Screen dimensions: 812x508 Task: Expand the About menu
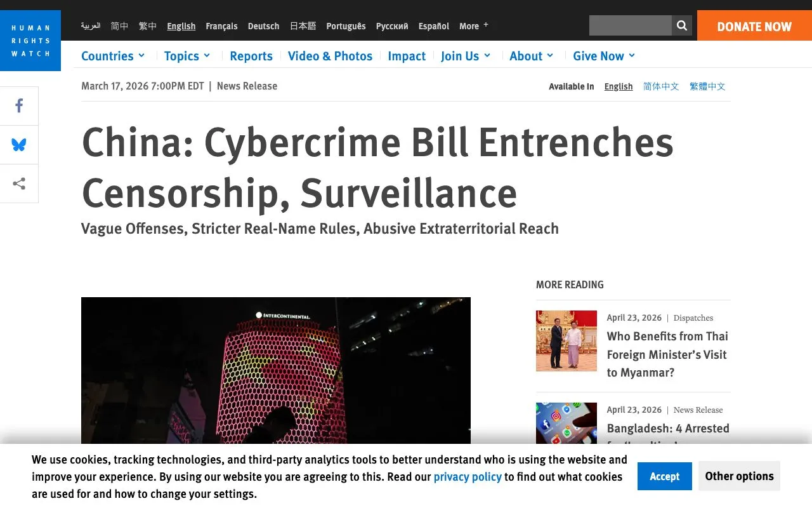(x=532, y=56)
